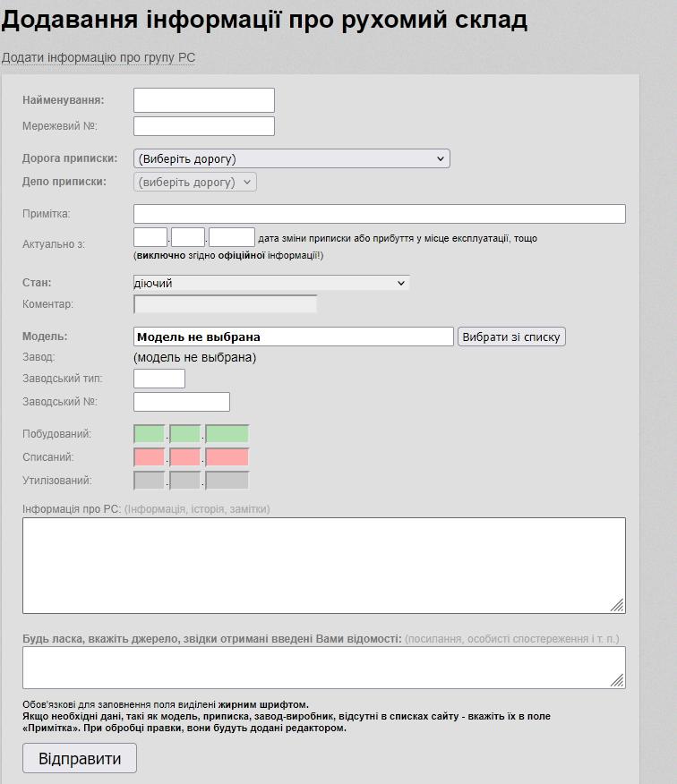
Task: Select the gray Утилізований day box
Action: click(x=150, y=480)
